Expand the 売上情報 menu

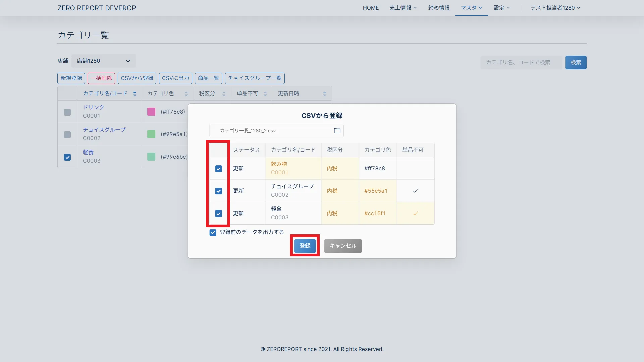pyautogui.click(x=403, y=8)
